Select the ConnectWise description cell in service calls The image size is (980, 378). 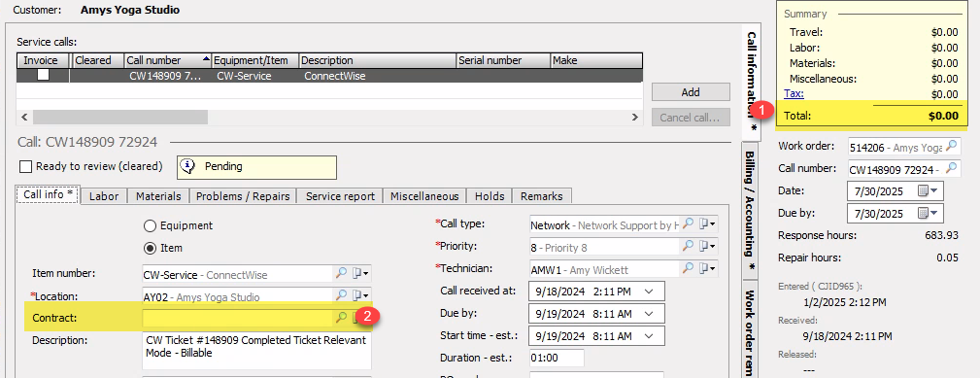click(x=378, y=76)
